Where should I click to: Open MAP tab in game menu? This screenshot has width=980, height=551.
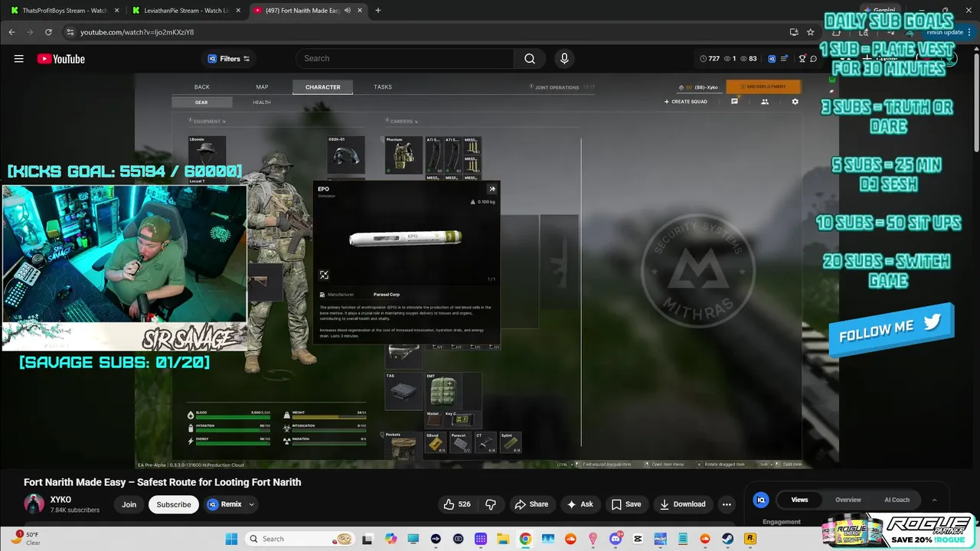(x=262, y=87)
